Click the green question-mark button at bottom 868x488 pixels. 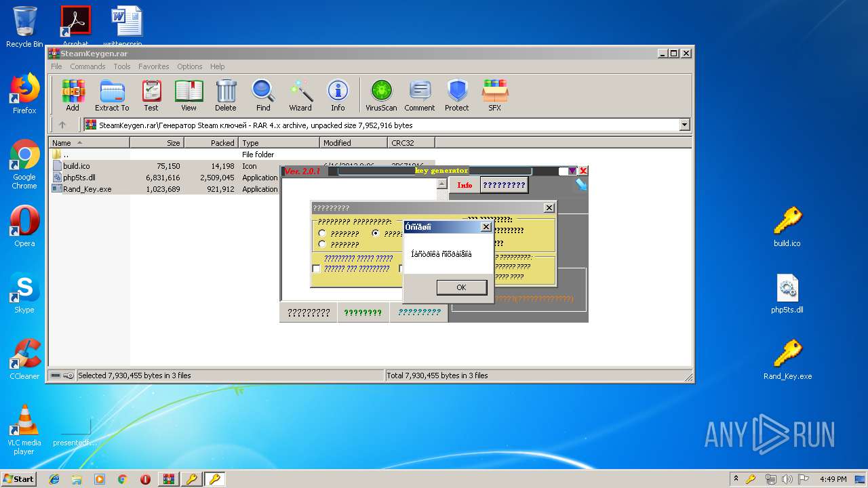363,312
